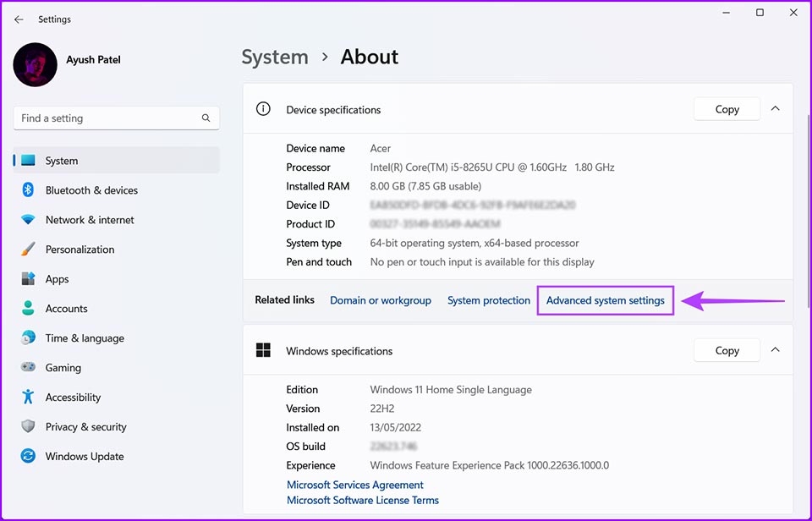Select the About breadcrumb label
Viewport: 812px width, 521px height.
[x=370, y=57]
